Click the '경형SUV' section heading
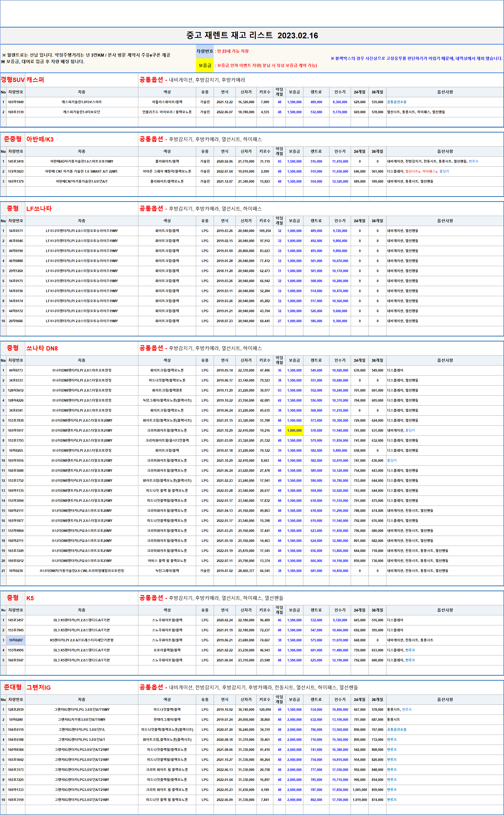This screenshot has height=815, width=504. [x=13, y=80]
